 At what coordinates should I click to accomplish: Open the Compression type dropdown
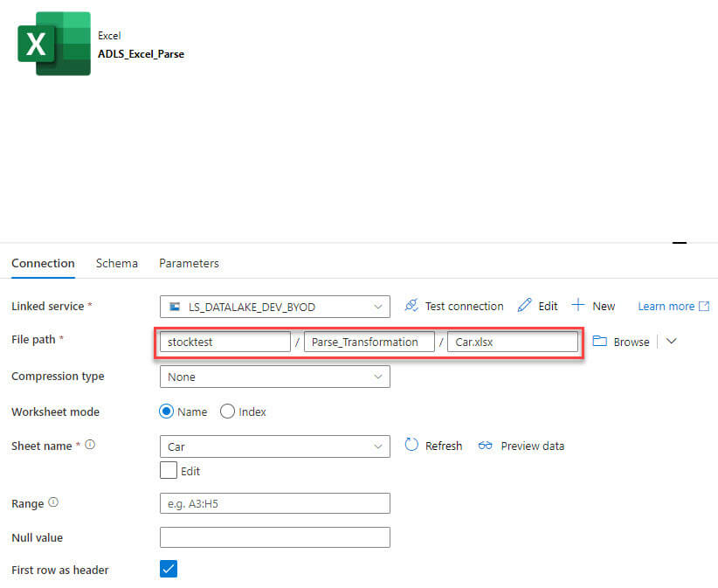click(275, 377)
